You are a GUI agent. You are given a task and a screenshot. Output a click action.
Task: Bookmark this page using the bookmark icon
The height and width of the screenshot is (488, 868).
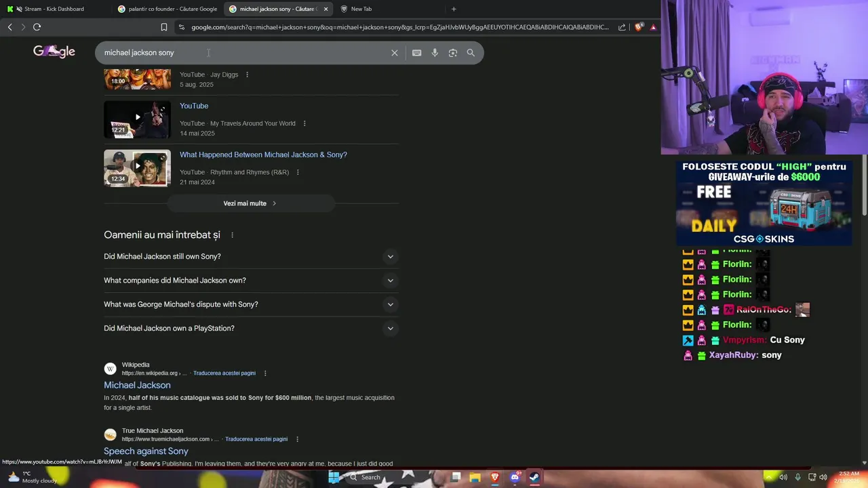(164, 27)
